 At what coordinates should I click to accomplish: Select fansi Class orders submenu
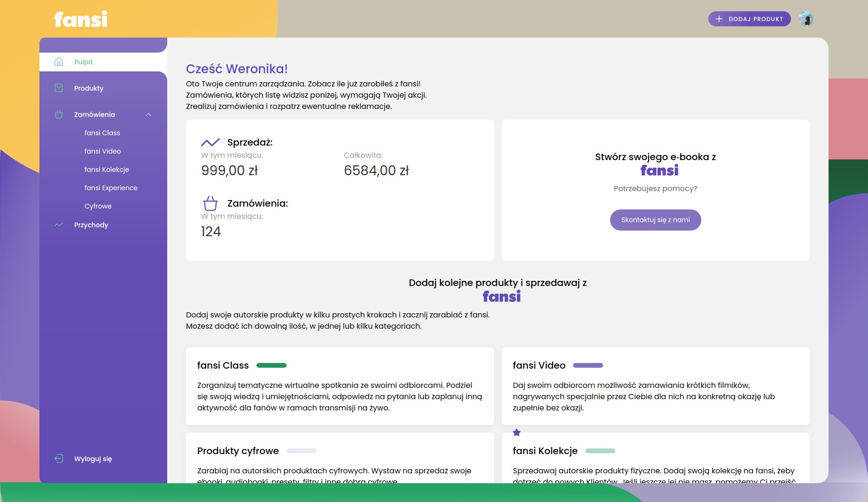[x=102, y=133]
